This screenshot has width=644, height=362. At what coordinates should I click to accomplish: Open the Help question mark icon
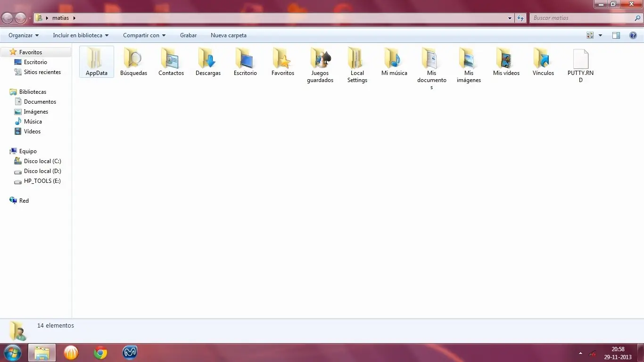(x=633, y=35)
